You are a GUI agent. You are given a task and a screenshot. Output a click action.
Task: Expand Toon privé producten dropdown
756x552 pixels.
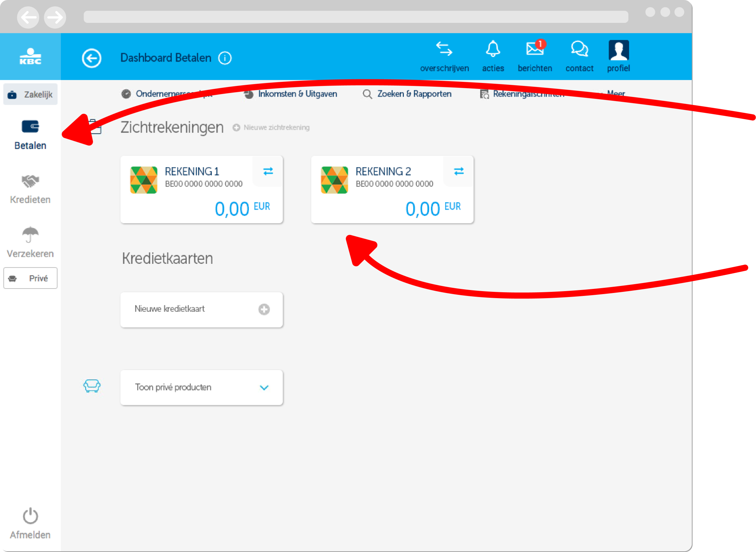(x=202, y=387)
